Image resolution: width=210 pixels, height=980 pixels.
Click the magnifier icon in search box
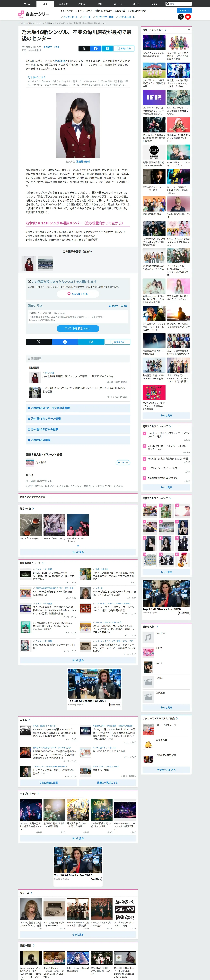168,4
